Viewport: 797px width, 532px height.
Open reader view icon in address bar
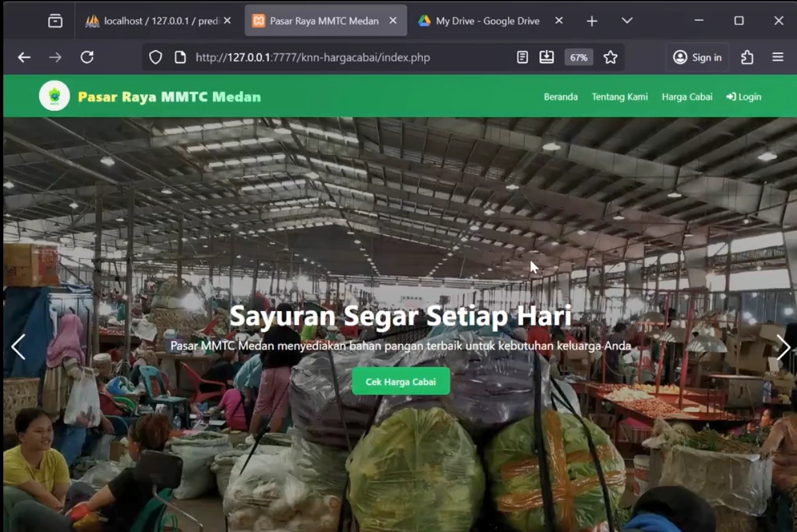pyautogui.click(x=523, y=57)
